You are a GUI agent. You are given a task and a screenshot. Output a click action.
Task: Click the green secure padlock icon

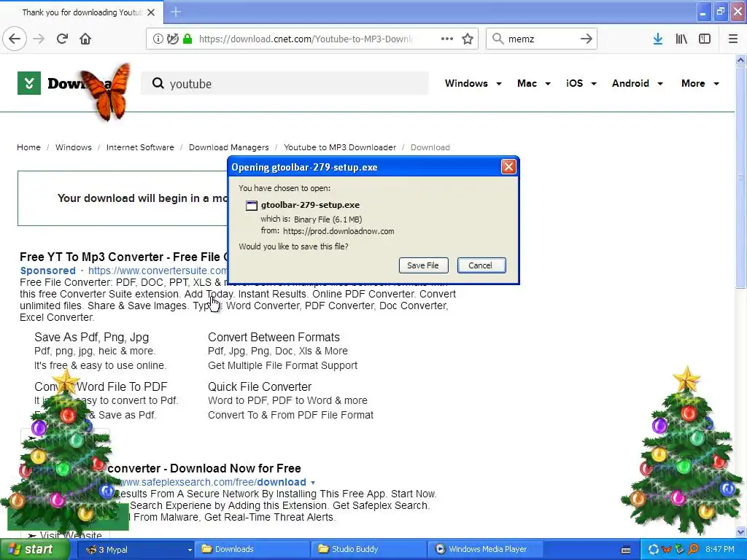[x=187, y=39]
